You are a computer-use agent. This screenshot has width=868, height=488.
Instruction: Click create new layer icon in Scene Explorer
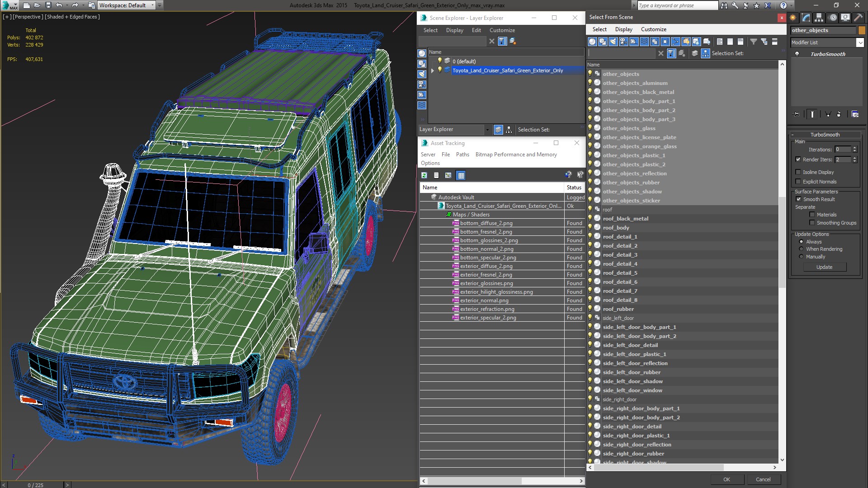point(513,41)
